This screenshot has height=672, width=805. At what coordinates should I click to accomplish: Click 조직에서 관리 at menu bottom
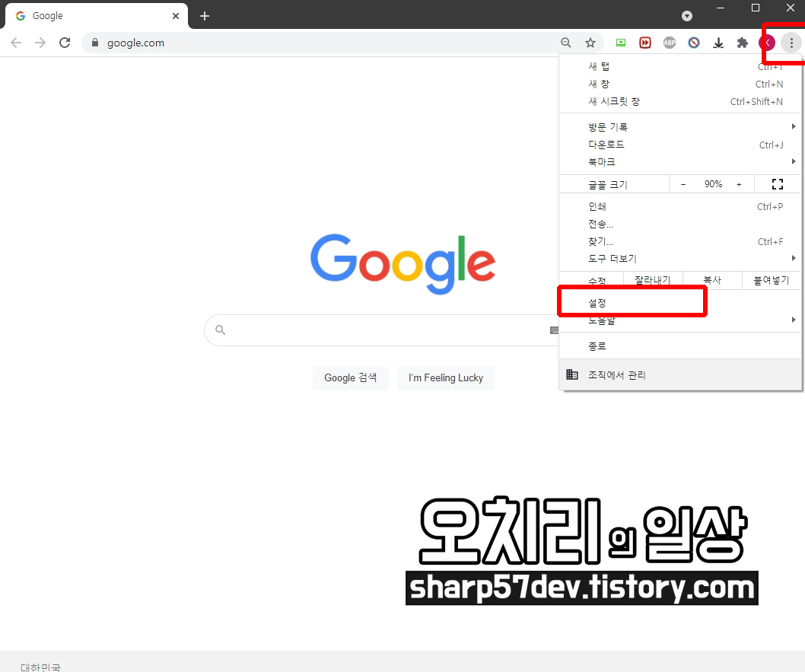(681, 375)
